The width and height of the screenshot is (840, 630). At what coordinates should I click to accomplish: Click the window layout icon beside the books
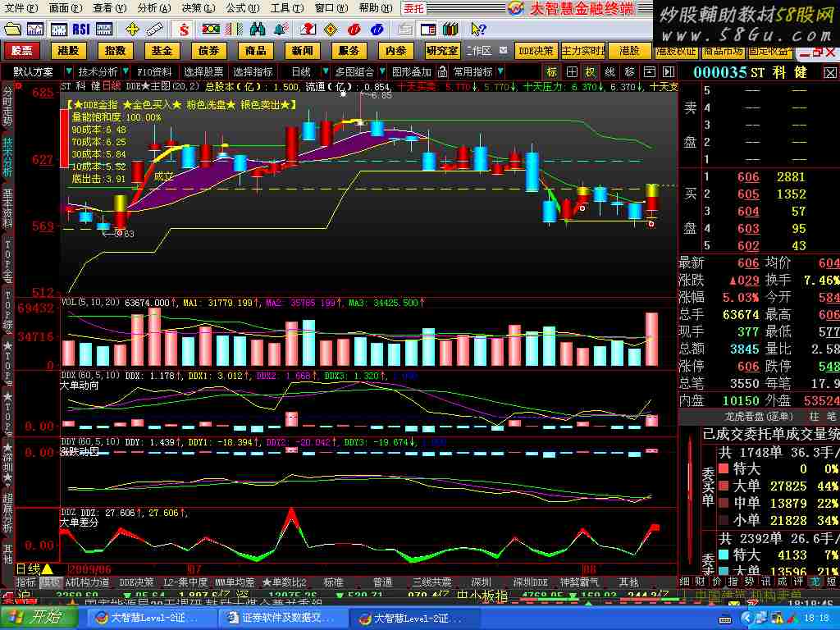pos(428,29)
